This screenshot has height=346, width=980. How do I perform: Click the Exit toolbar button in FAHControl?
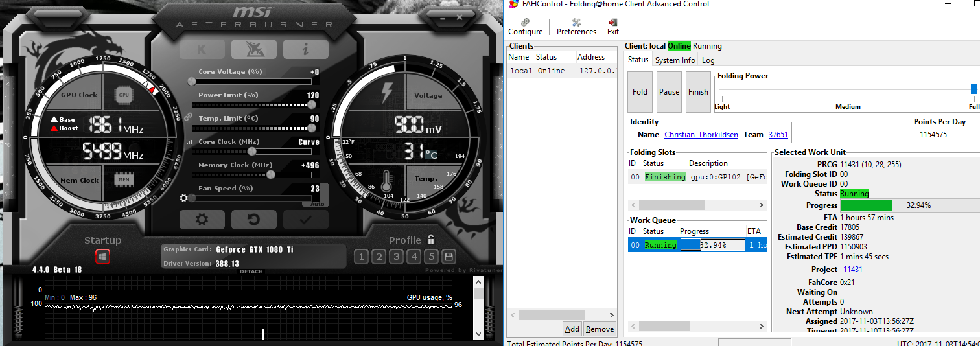(613, 27)
